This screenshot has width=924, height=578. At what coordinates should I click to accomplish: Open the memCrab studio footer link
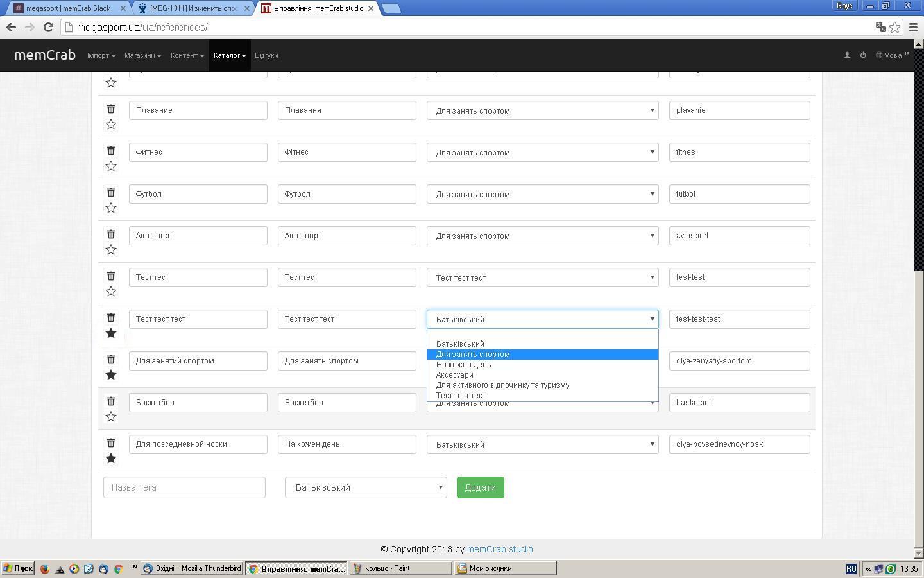click(x=499, y=549)
